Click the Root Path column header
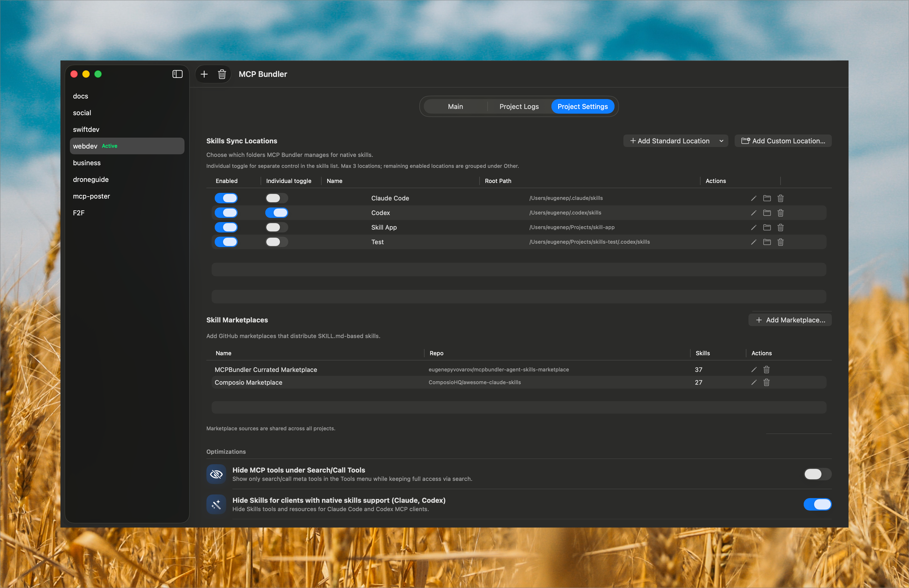 (x=498, y=181)
